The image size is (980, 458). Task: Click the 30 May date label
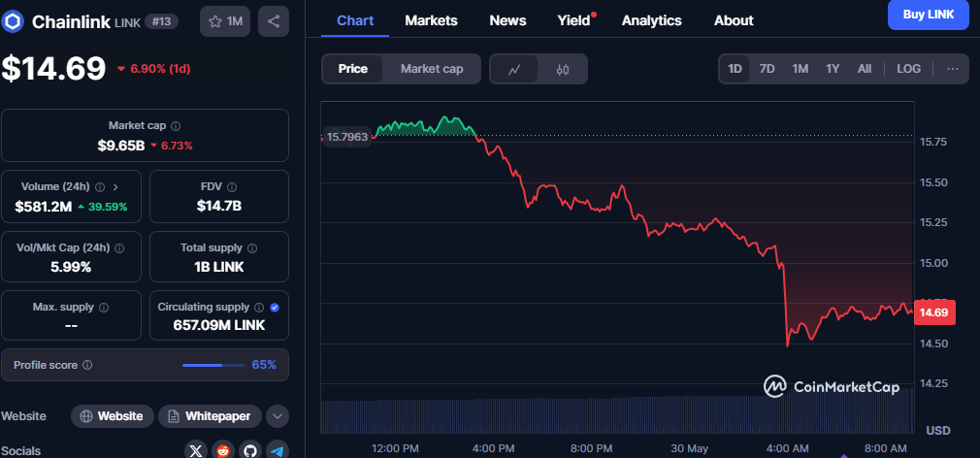(x=689, y=448)
